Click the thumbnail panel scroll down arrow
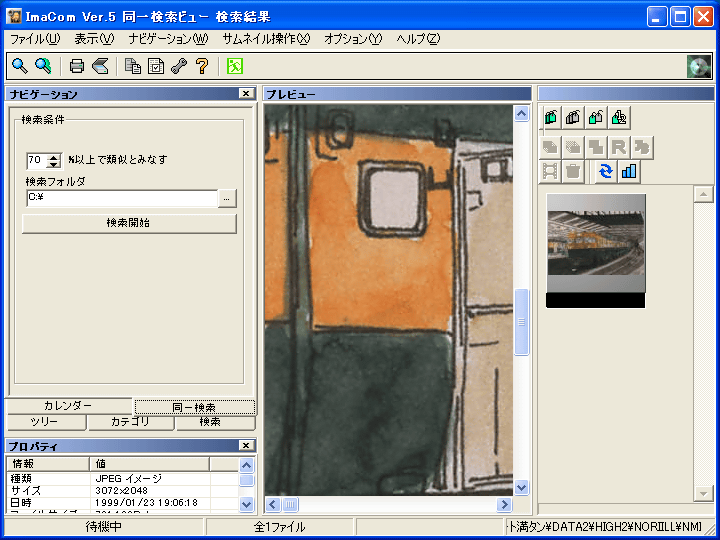720x540 pixels. (703, 494)
